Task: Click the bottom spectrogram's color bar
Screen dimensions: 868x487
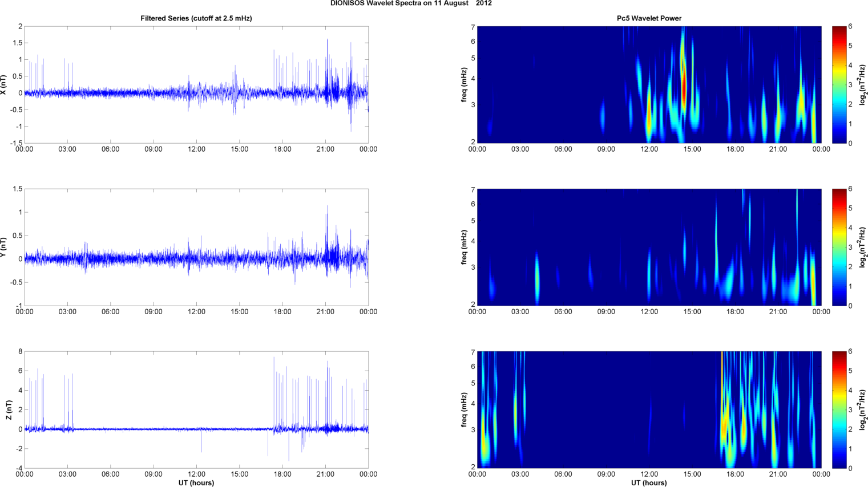Action: (839, 409)
